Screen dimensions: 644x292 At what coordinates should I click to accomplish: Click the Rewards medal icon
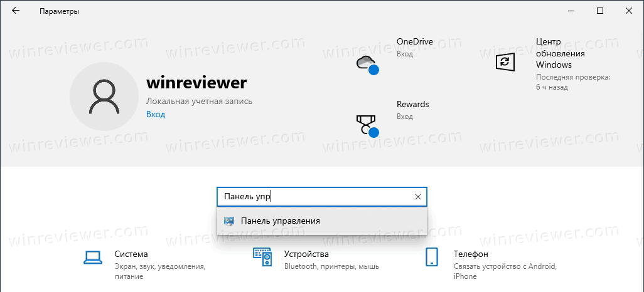[366, 125]
